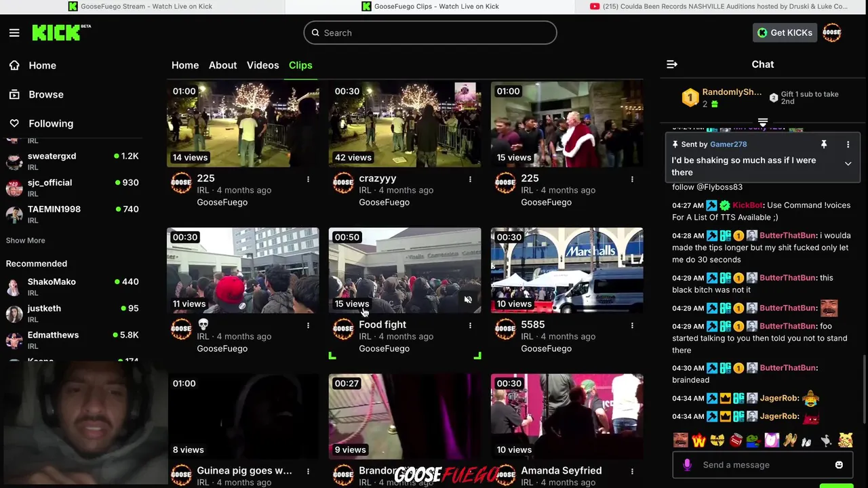868x488 pixels.
Task: Play the Marshalls 5585 clip thumbnail
Action: [x=567, y=270]
